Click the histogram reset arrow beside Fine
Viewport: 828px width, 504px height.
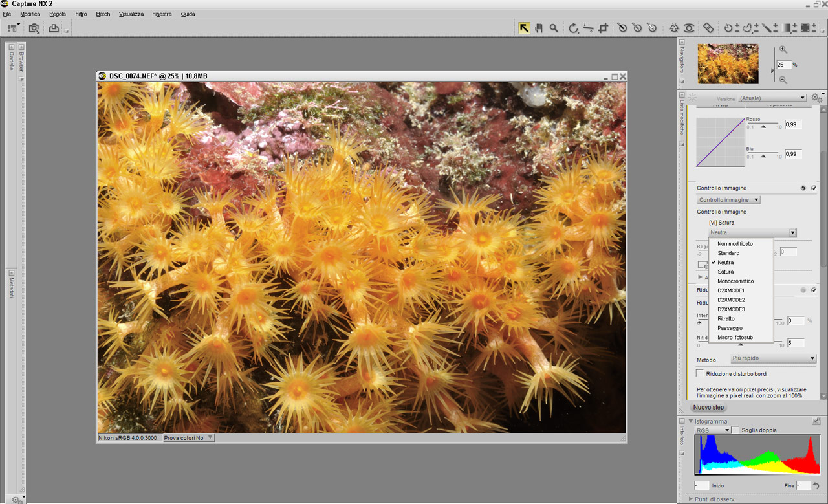[817, 485]
